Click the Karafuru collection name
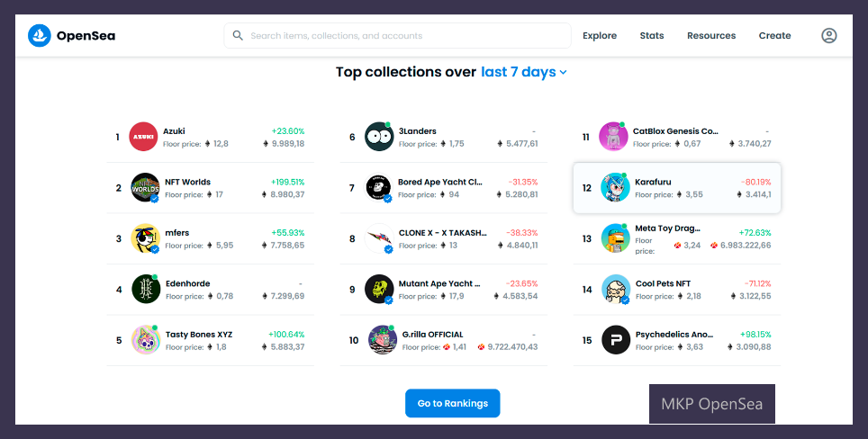868x439 pixels. pyautogui.click(x=653, y=182)
